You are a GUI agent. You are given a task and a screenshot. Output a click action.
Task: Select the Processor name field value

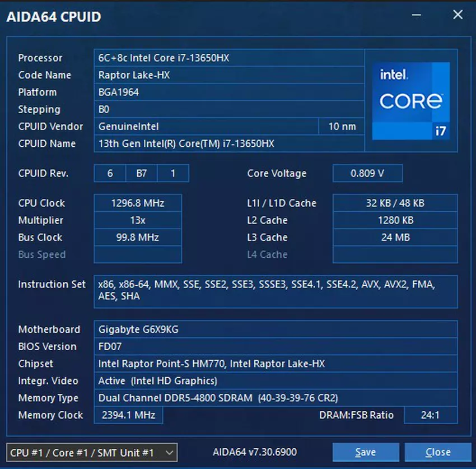228,58
